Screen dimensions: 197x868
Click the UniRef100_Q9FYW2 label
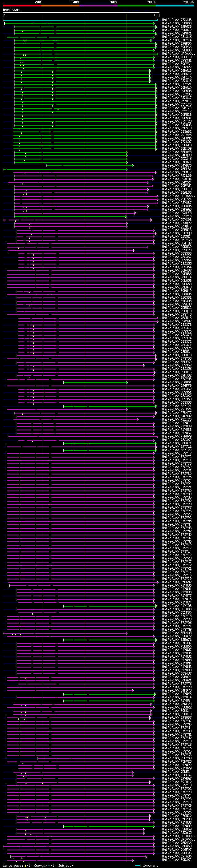pyautogui.click(x=177, y=186)
